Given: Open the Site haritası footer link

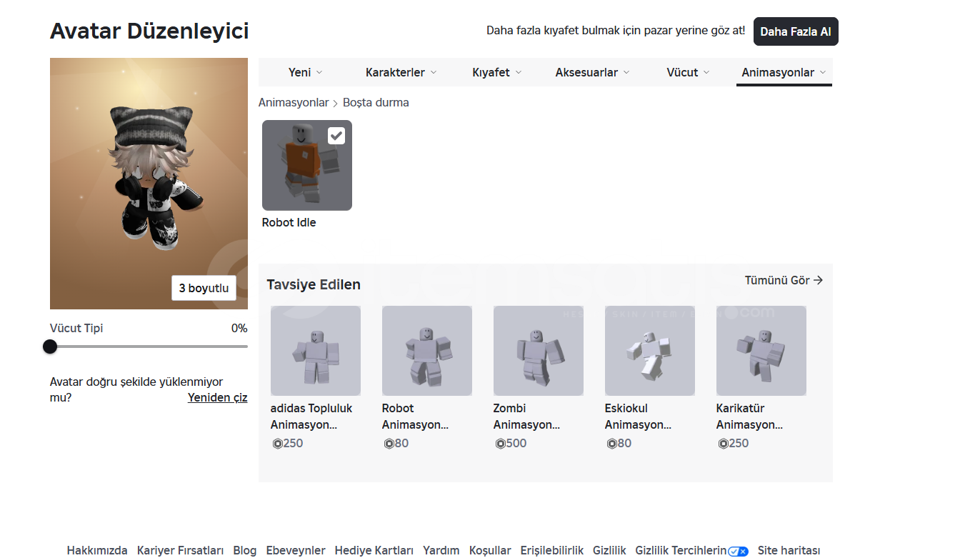Looking at the screenshot, I should pyautogui.click(x=789, y=551).
